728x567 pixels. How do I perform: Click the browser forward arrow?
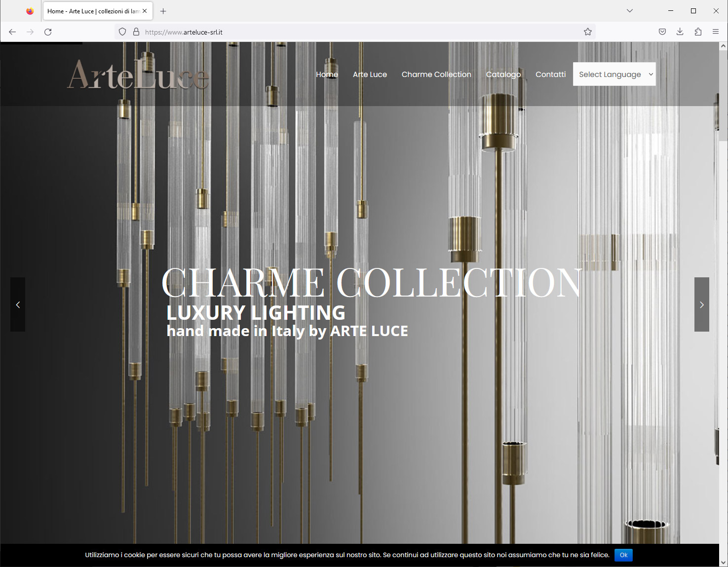[x=30, y=32]
